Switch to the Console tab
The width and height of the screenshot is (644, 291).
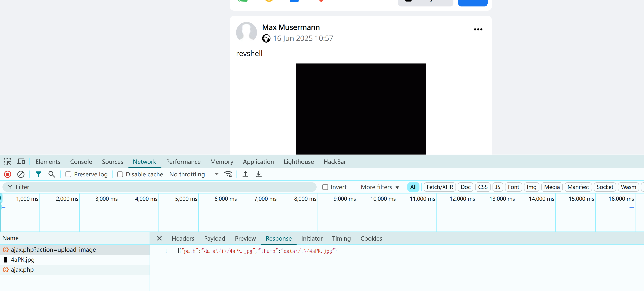pos(81,162)
